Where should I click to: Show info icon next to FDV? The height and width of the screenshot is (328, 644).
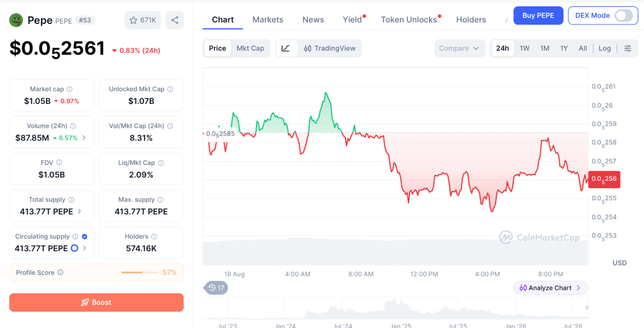[59, 163]
